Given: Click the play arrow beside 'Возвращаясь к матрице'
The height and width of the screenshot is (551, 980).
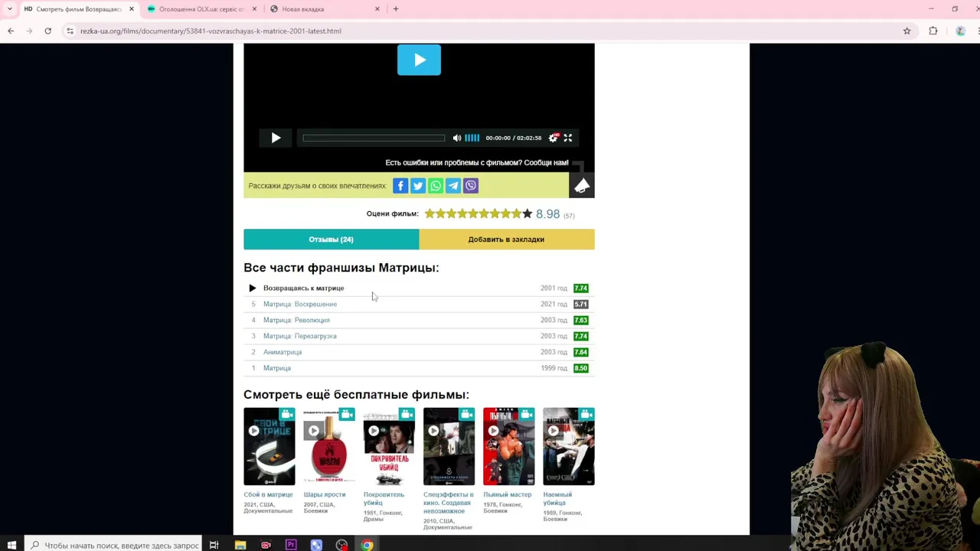Looking at the screenshot, I should [x=253, y=288].
